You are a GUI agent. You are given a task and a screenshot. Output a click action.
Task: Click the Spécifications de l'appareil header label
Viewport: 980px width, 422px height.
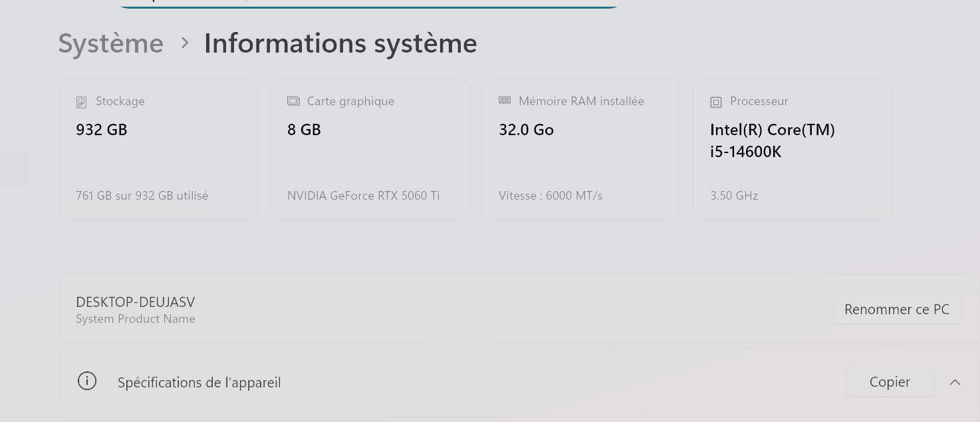[x=199, y=383]
